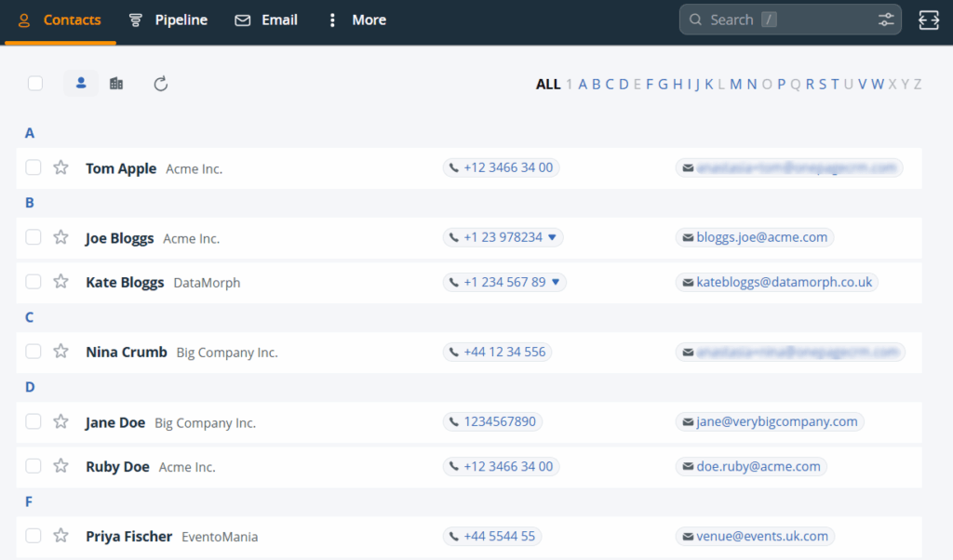
Task: Select Ruby Doe's checkbox
Action: 34,466
